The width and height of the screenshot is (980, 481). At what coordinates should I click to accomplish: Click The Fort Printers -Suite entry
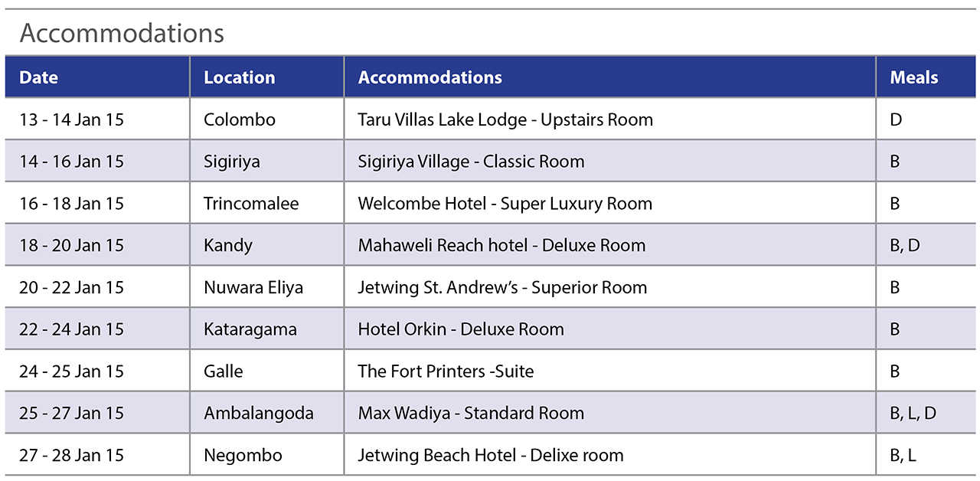[446, 371]
